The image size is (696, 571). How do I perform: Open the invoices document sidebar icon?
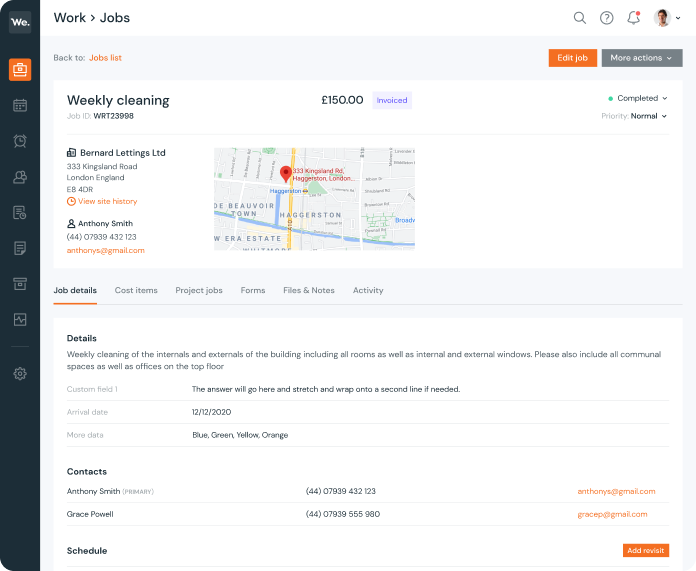(x=20, y=248)
